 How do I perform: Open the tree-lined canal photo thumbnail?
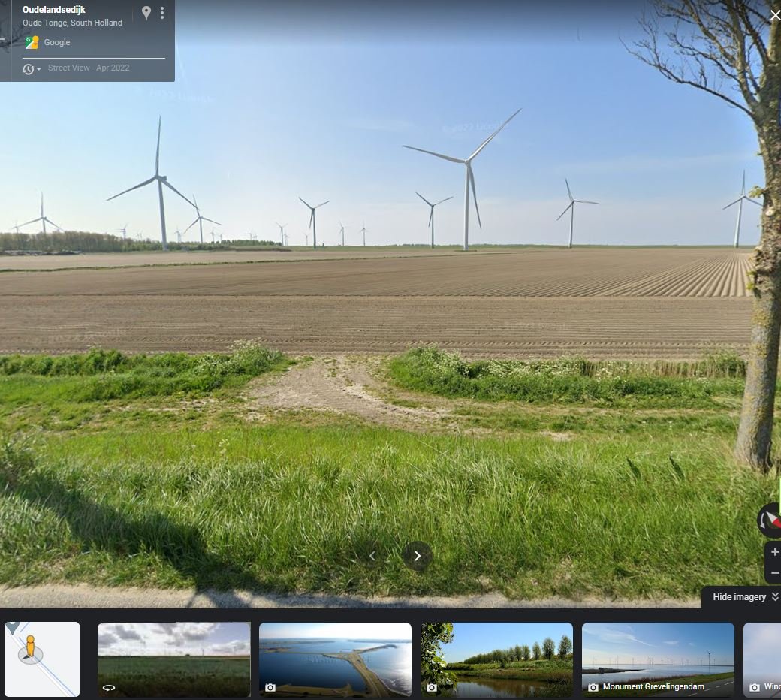point(496,659)
